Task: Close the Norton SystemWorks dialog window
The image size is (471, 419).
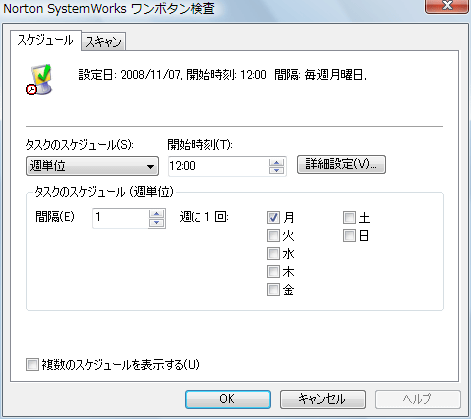Action: point(447,6)
